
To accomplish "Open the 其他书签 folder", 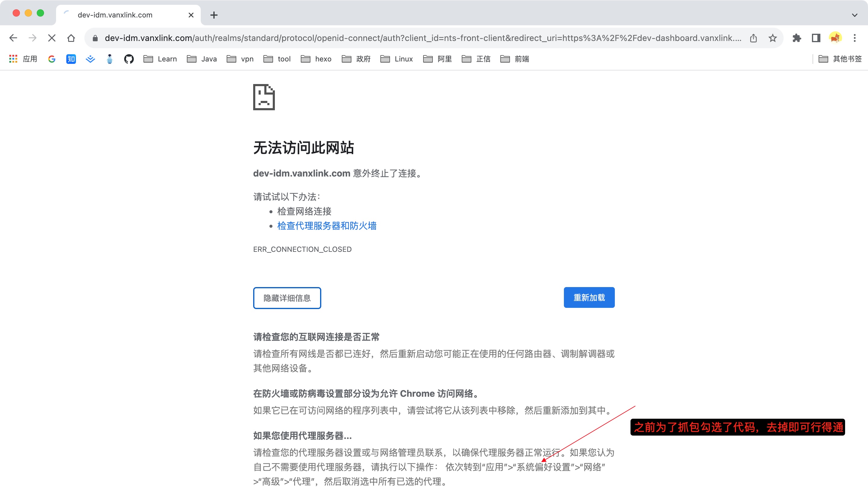I will tap(840, 59).
